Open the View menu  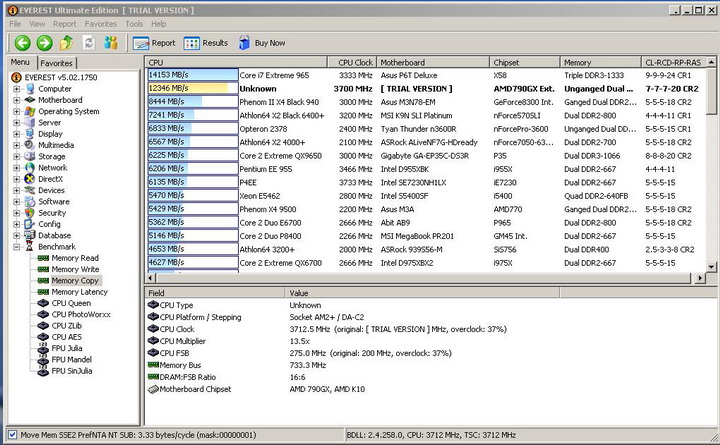tap(37, 24)
